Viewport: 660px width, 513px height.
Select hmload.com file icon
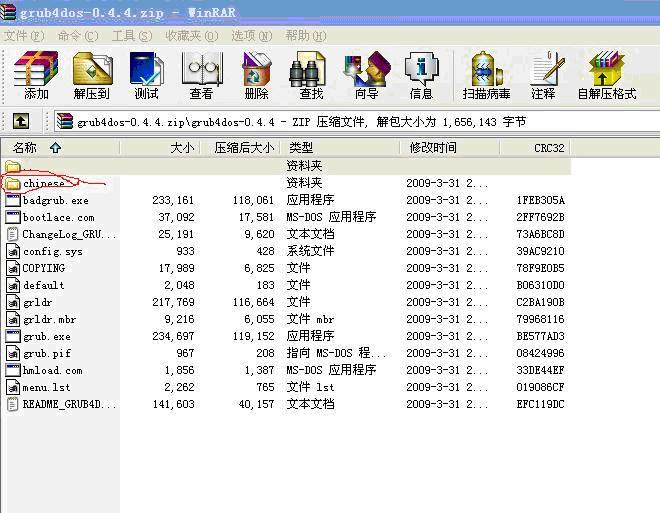click(x=13, y=370)
